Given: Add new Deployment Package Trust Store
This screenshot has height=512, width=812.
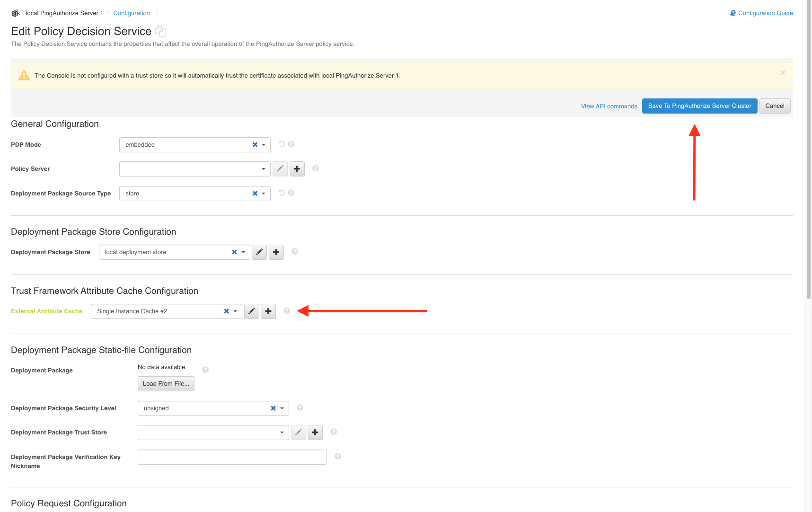Looking at the screenshot, I should (315, 433).
